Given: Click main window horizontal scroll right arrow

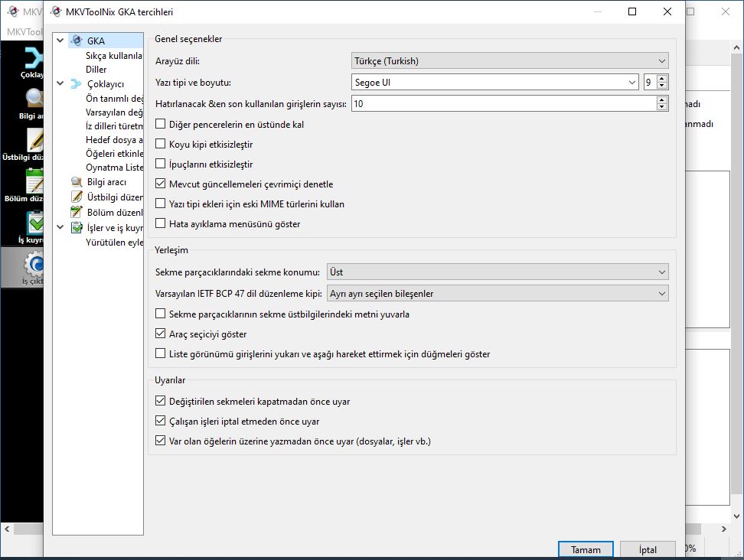Looking at the screenshot, I should (x=723, y=529).
